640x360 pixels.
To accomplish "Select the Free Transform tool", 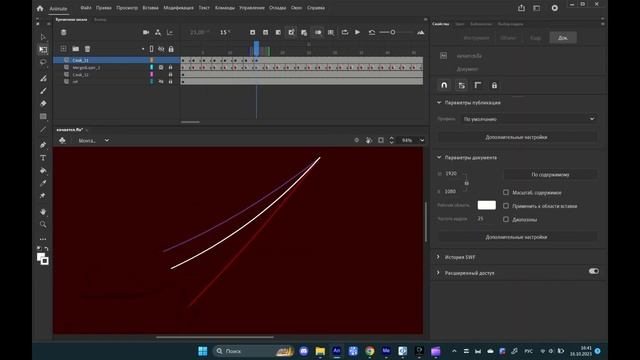I will coord(43,50).
